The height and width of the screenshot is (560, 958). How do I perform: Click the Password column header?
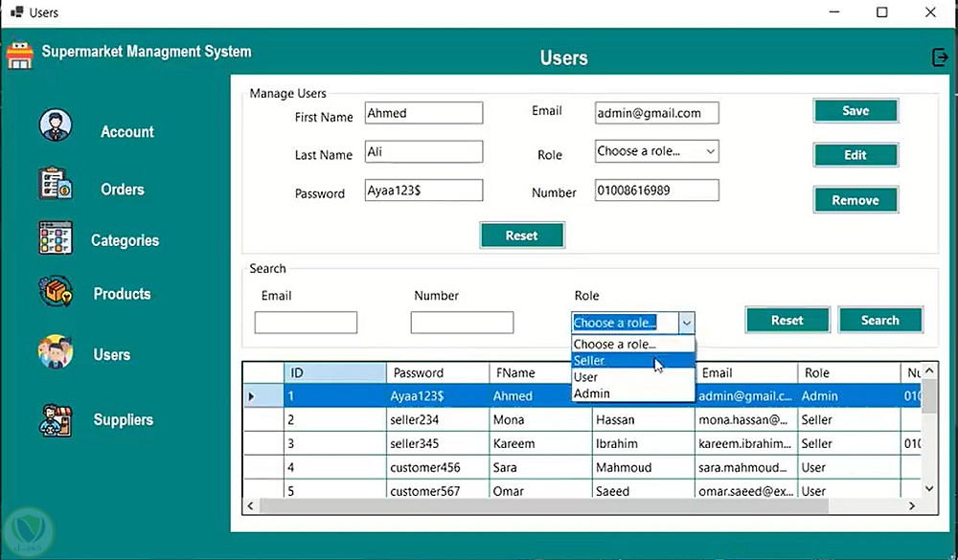click(438, 372)
